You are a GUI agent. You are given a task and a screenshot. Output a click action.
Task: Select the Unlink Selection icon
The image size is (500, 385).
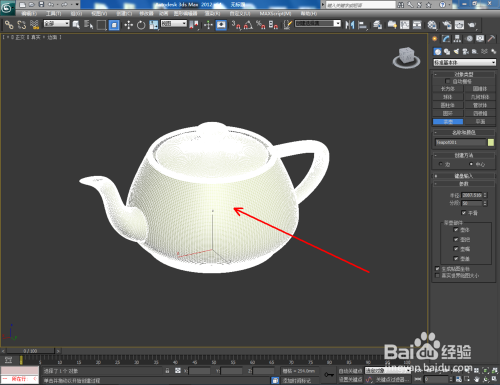click(x=22, y=25)
